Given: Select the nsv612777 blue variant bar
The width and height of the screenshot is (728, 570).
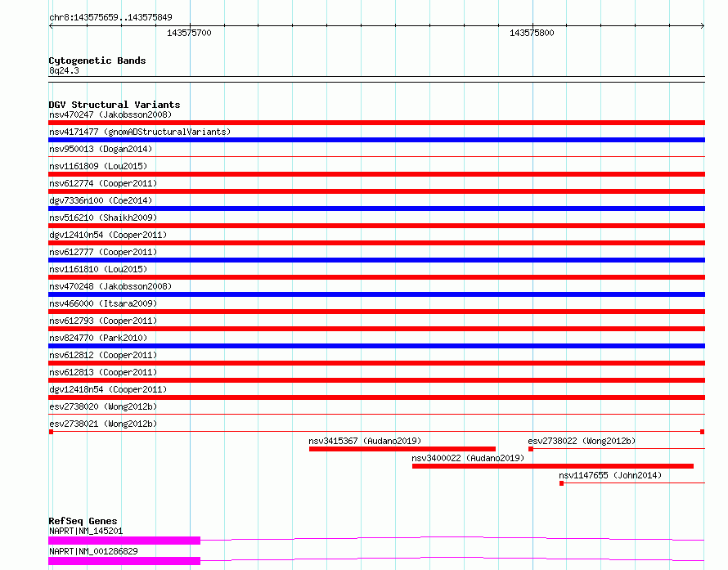Looking at the screenshot, I should point(376,260).
